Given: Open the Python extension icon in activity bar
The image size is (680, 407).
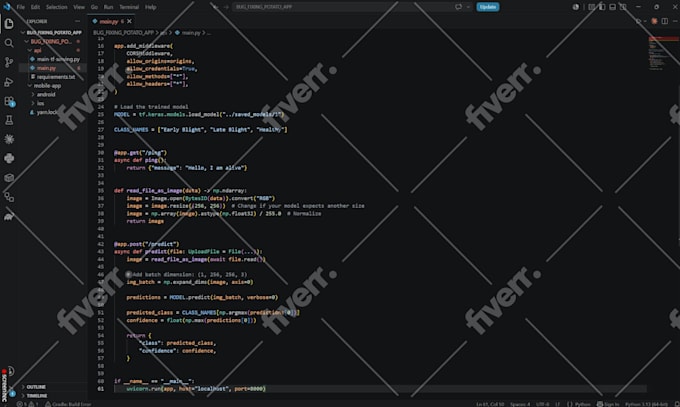Looking at the screenshot, I should click(x=9, y=158).
